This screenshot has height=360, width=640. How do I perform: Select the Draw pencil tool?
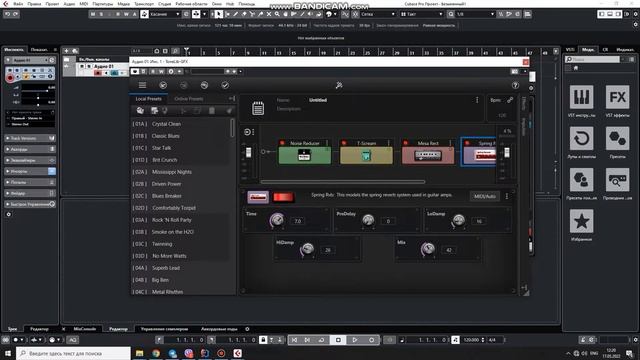tap(236, 14)
